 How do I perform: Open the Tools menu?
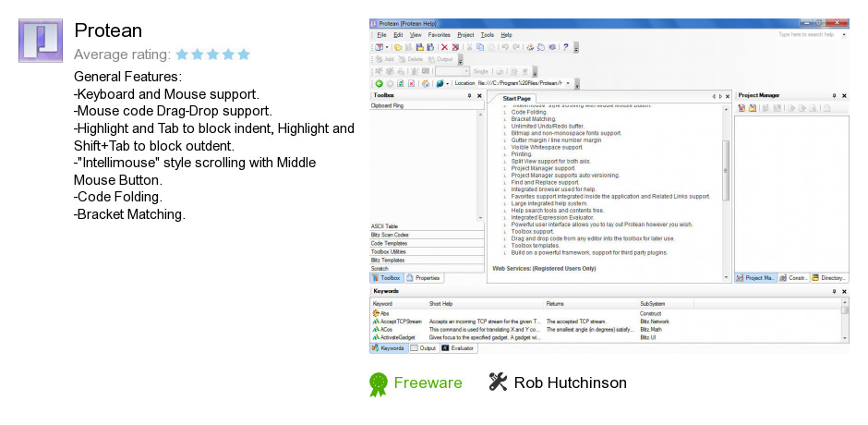point(488,35)
